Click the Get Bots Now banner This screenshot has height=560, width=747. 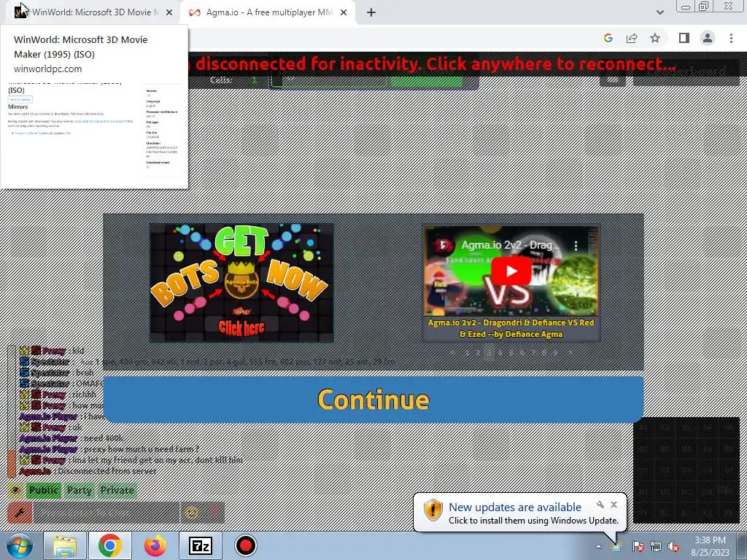241,283
